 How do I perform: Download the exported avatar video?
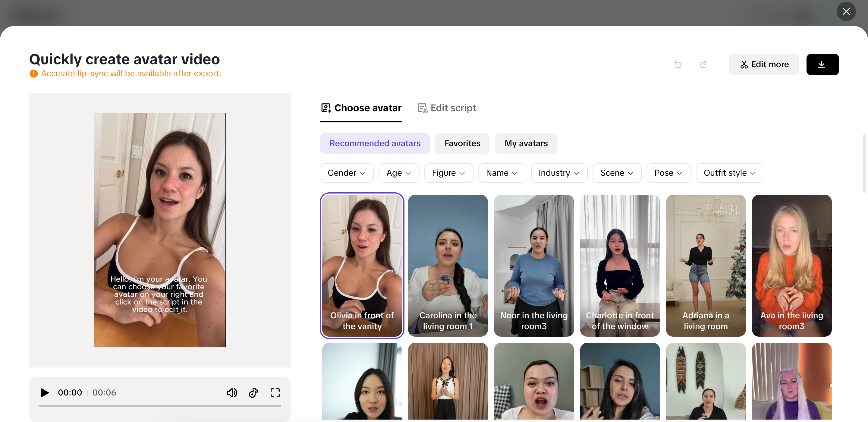click(822, 65)
